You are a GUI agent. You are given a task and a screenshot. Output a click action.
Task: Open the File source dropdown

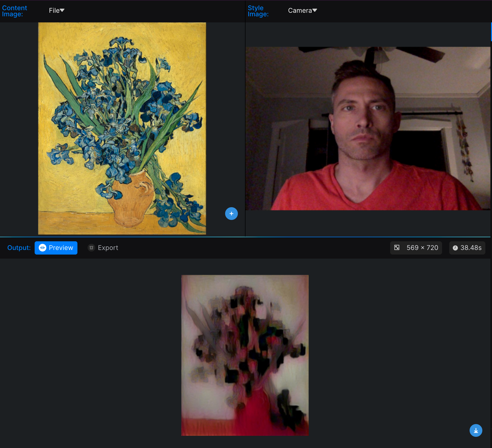point(57,10)
